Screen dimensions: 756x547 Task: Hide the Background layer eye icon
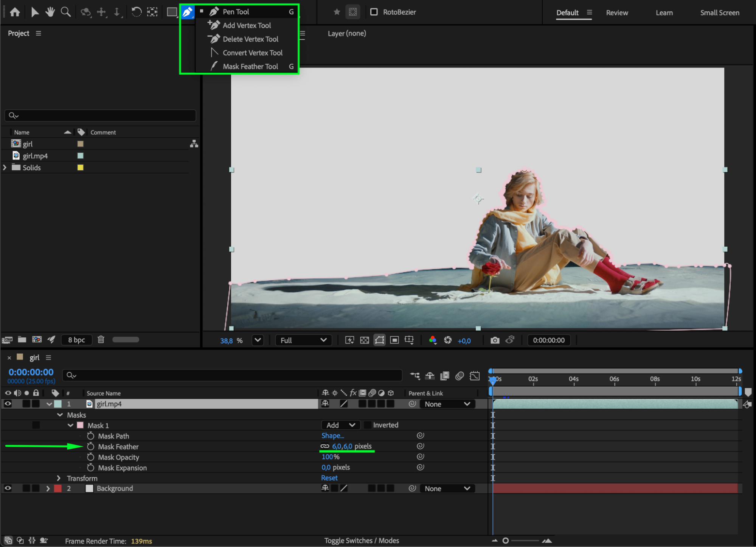pos(8,488)
